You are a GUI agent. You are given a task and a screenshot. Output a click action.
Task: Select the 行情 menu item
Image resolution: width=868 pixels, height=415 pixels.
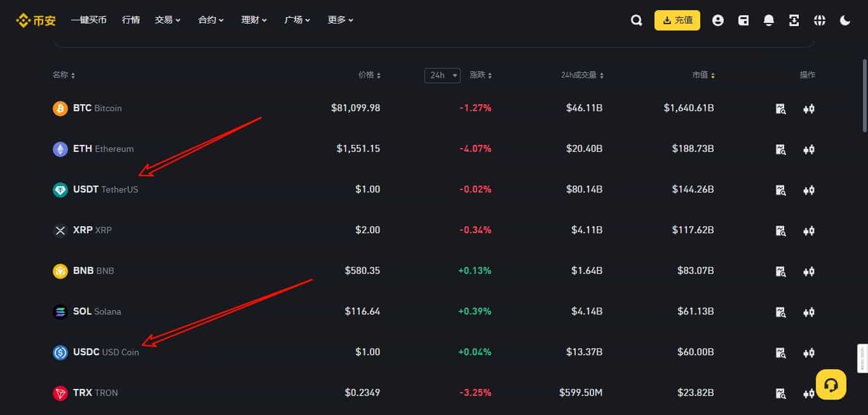[130, 20]
